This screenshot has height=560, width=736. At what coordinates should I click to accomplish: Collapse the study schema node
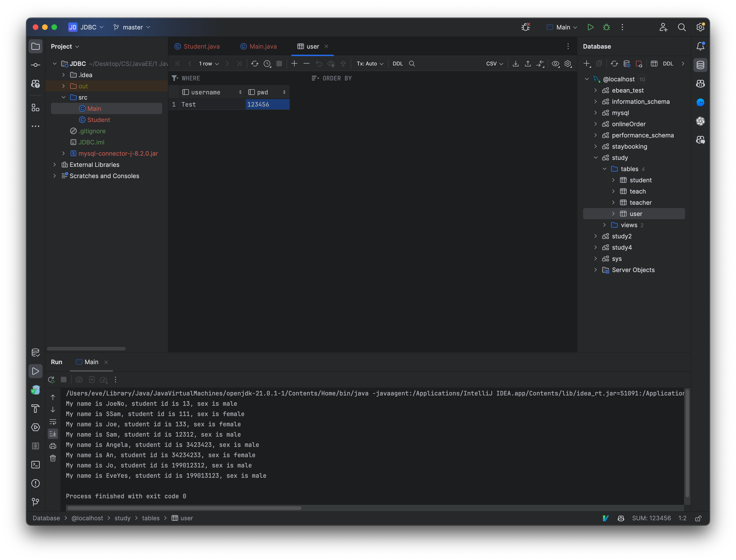595,157
